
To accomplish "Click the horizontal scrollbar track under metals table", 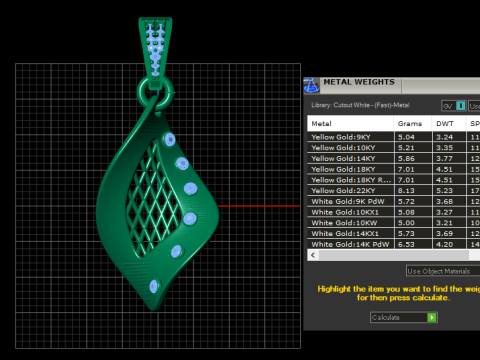I will click(393, 255).
